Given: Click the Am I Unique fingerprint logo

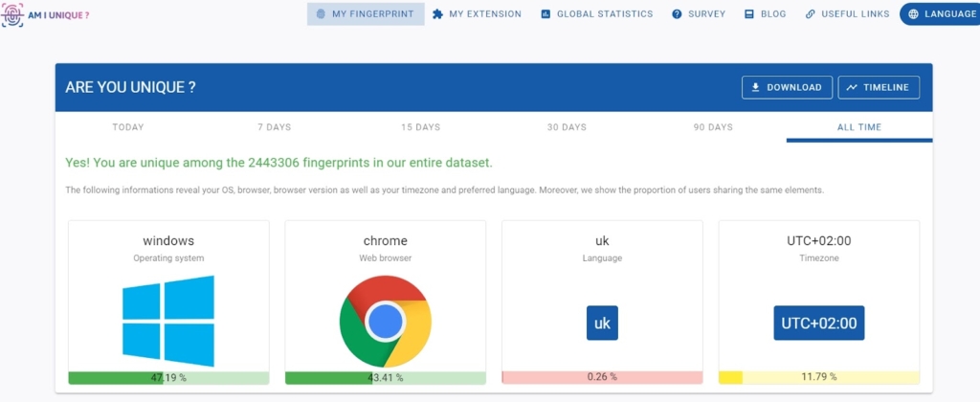Looking at the screenshot, I should 14,14.
